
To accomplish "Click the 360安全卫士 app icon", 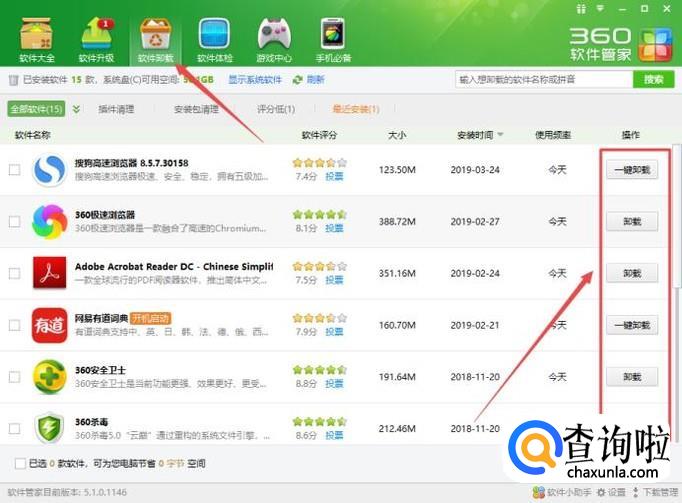I will [x=50, y=377].
